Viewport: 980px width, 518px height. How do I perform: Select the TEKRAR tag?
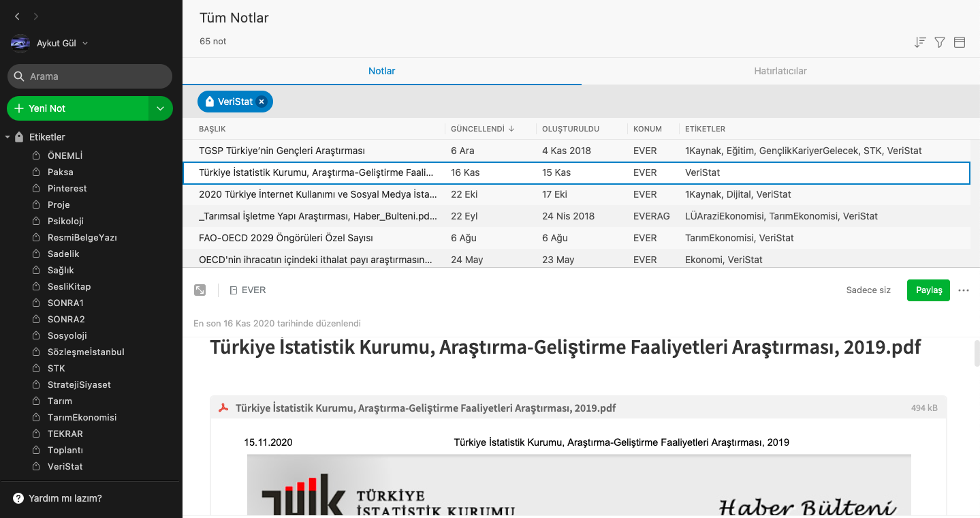pos(65,433)
